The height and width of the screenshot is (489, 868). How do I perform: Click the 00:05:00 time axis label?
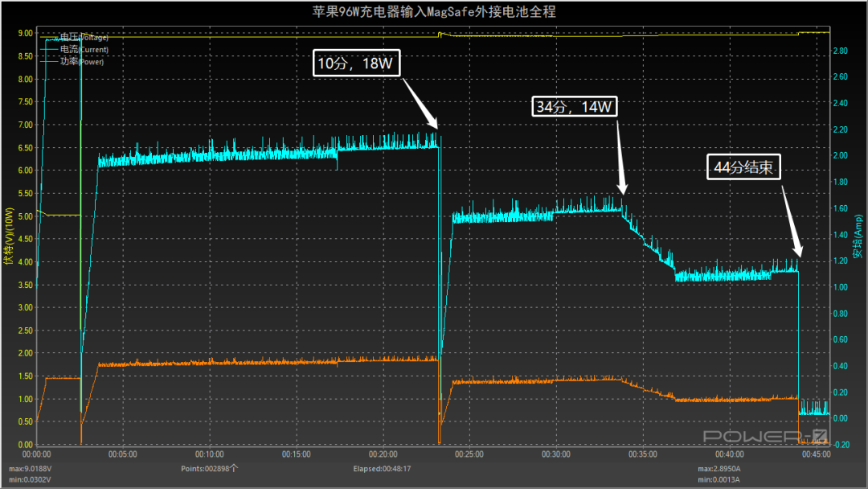pyautogui.click(x=123, y=454)
